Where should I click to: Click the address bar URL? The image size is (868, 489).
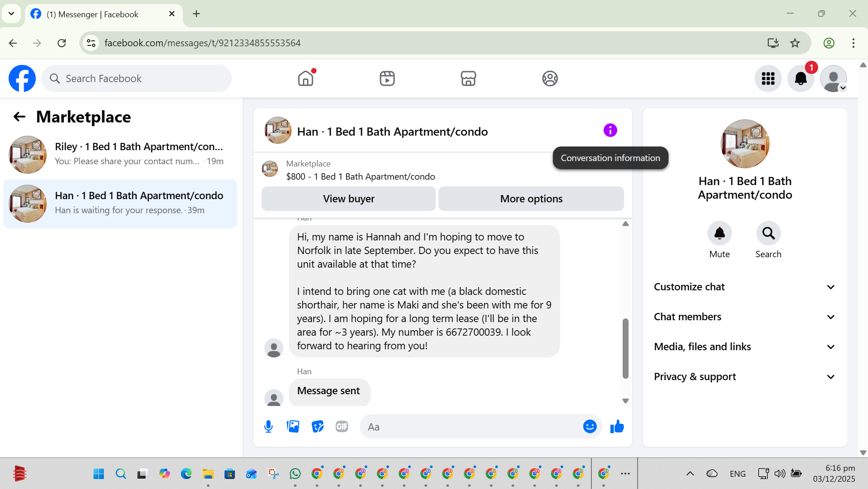pos(203,43)
